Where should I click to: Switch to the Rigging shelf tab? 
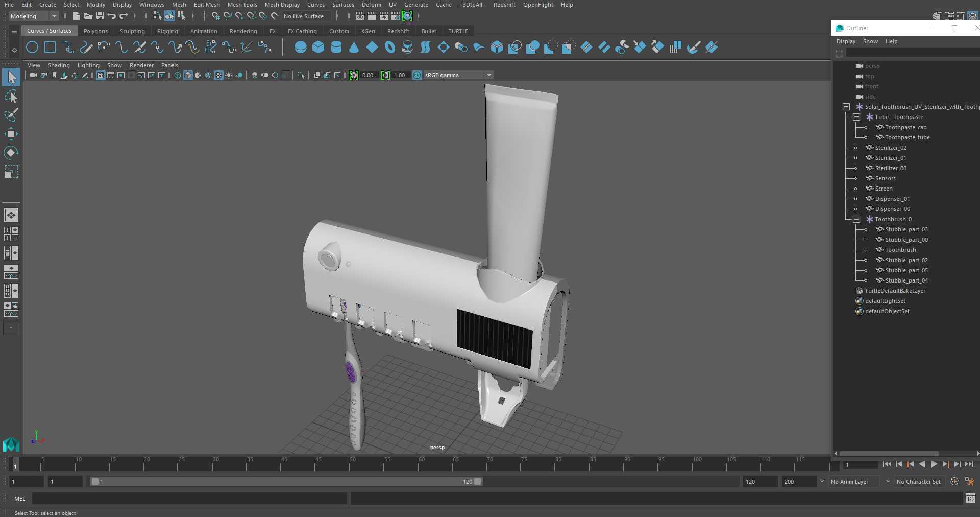pos(167,31)
